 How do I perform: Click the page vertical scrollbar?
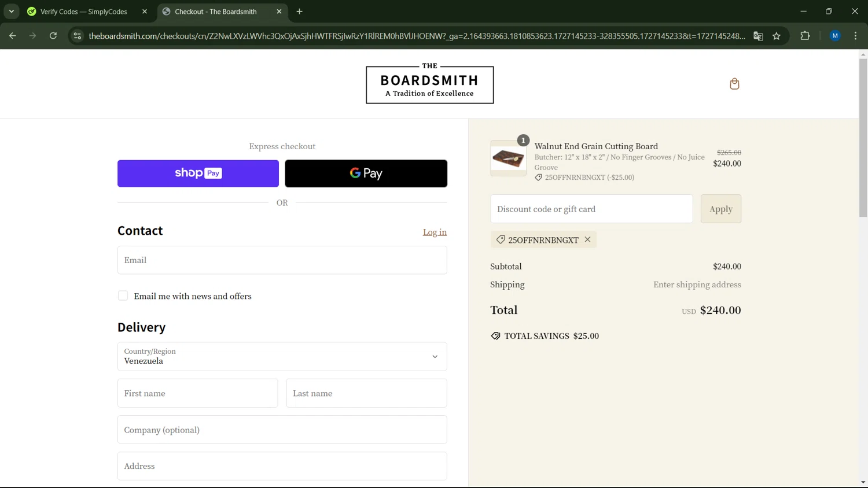point(863,138)
